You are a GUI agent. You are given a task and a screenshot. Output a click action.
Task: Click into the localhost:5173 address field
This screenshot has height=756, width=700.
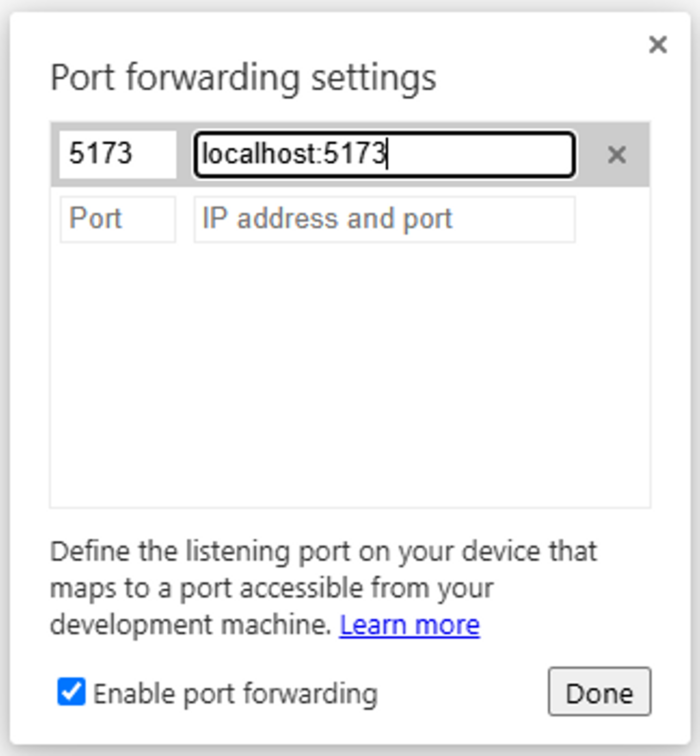pyautogui.click(x=384, y=154)
